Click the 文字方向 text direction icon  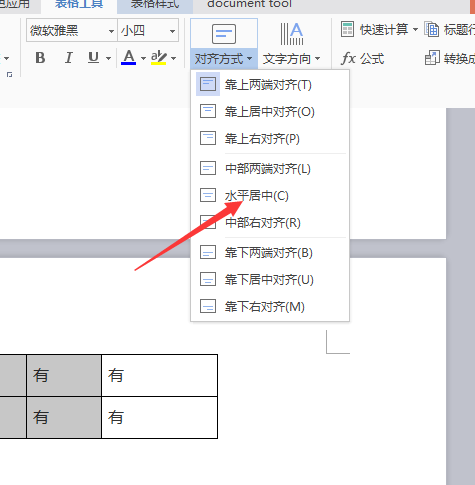pos(291,34)
